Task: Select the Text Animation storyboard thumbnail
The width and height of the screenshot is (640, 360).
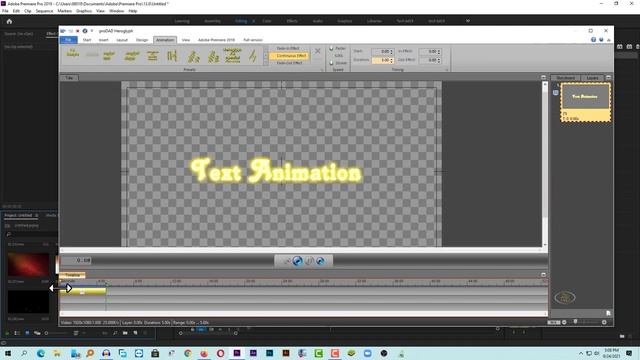Action: point(585,102)
